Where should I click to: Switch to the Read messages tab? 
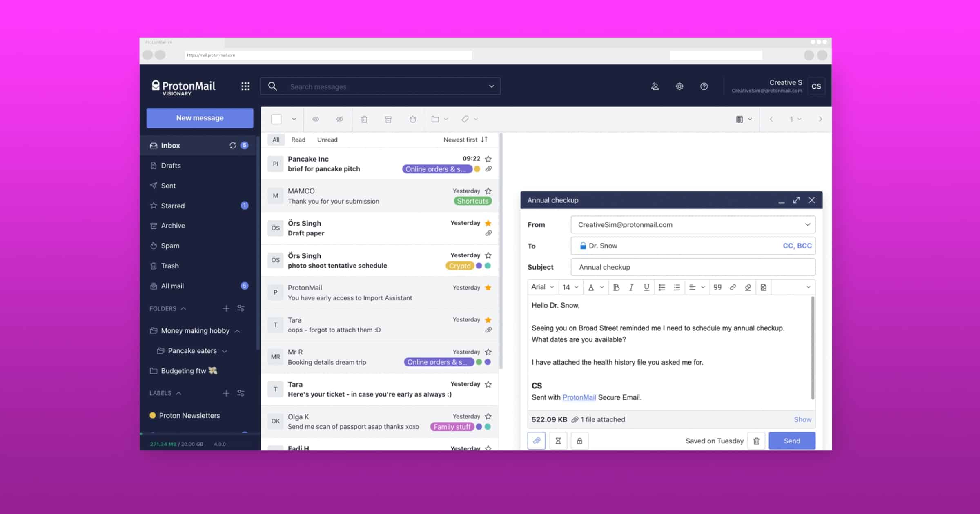coord(298,140)
